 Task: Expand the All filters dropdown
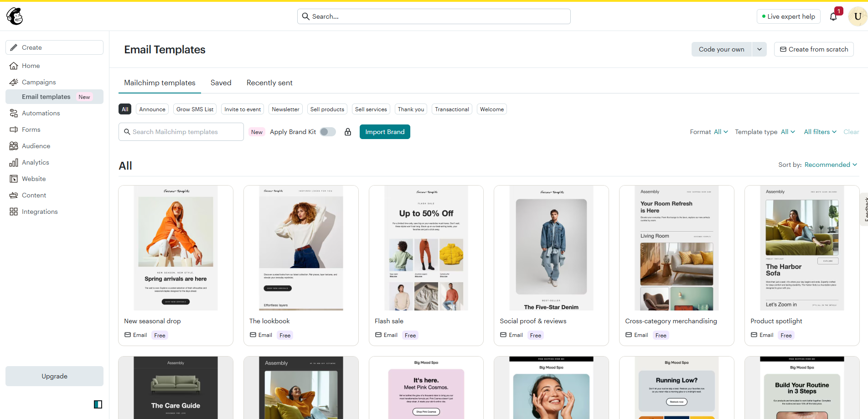coord(820,132)
